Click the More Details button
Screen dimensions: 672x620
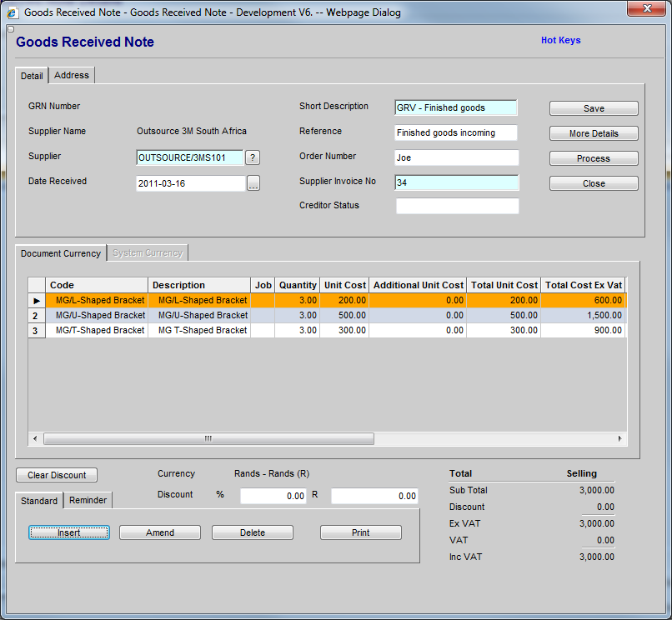point(594,133)
